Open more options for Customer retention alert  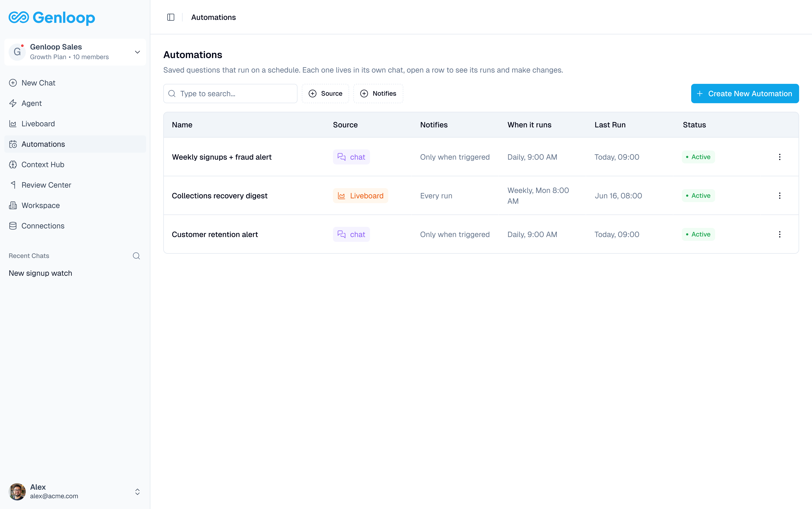point(779,234)
